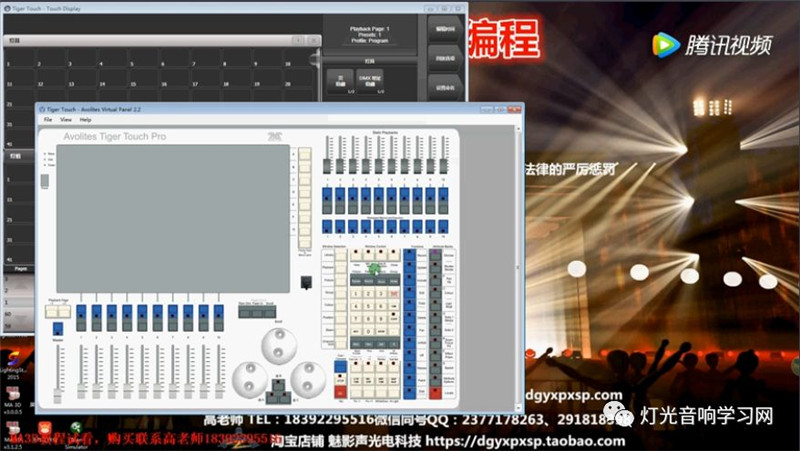Click playback fader 3 handle

(x=112, y=392)
